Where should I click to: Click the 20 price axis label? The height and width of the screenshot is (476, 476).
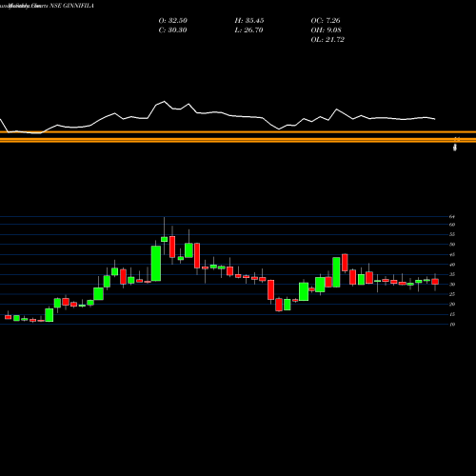pyautogui.click(x=452, y=305)
